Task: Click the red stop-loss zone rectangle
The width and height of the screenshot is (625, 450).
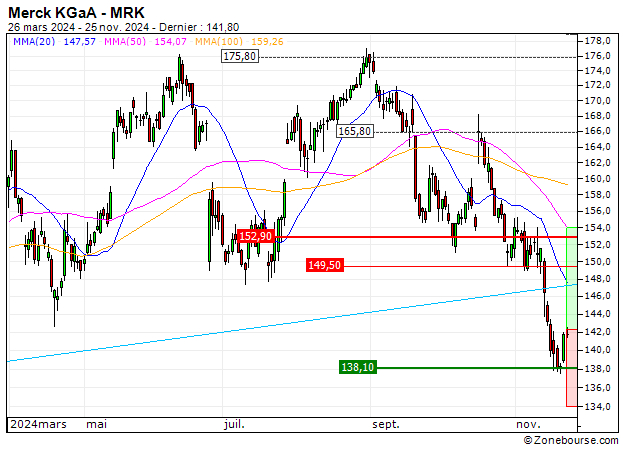Action: coord(572,368)
